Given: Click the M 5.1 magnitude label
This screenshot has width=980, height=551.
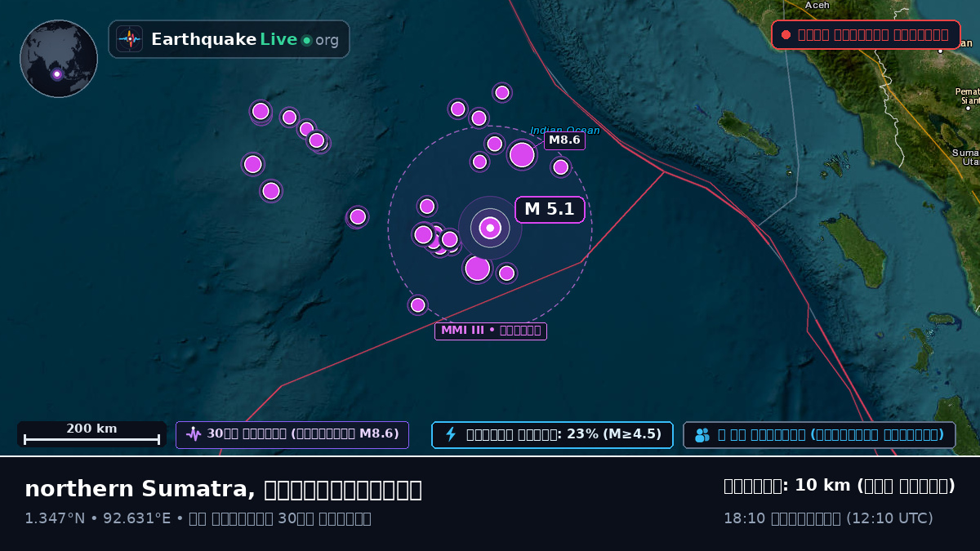Looking at the screenshot, I should [550, 210].
